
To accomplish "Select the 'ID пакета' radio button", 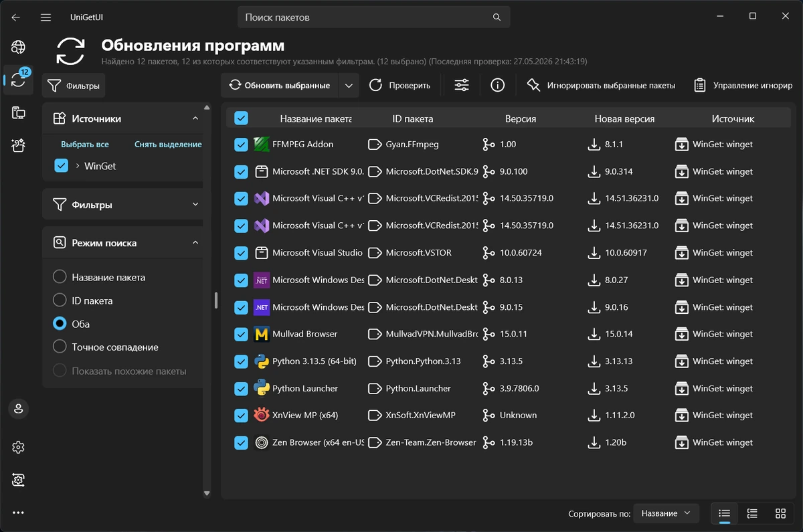I will click(60, 300).
